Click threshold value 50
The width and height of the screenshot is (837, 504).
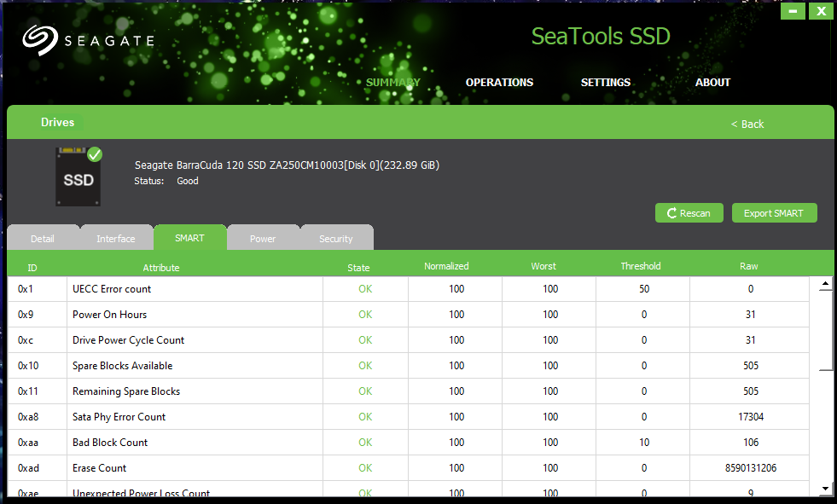coord(644,288)
